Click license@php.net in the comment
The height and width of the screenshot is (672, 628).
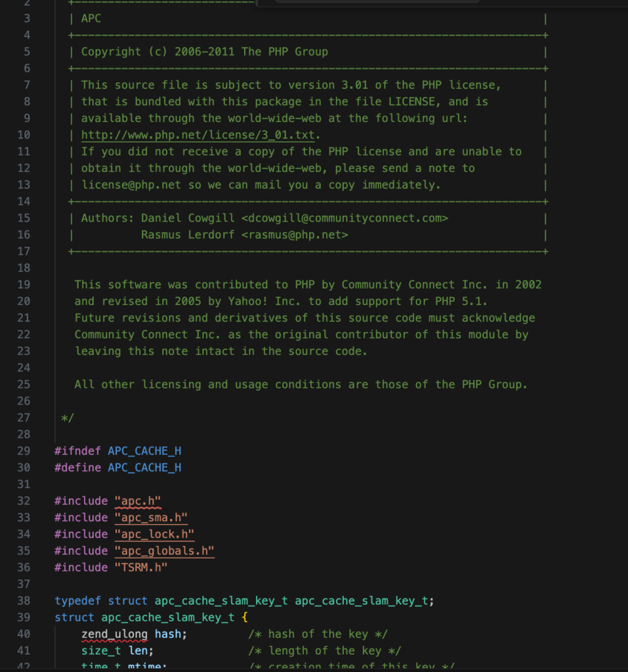coord(131,185)
